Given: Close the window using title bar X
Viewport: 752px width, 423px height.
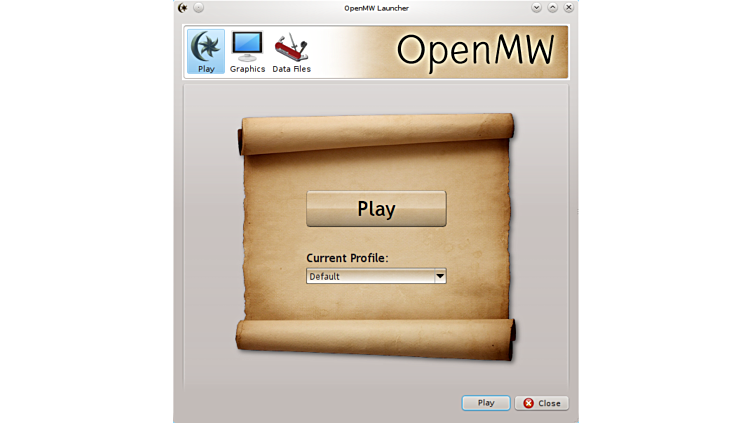Looking at the screenshot, I should click(x=567, y=8).
